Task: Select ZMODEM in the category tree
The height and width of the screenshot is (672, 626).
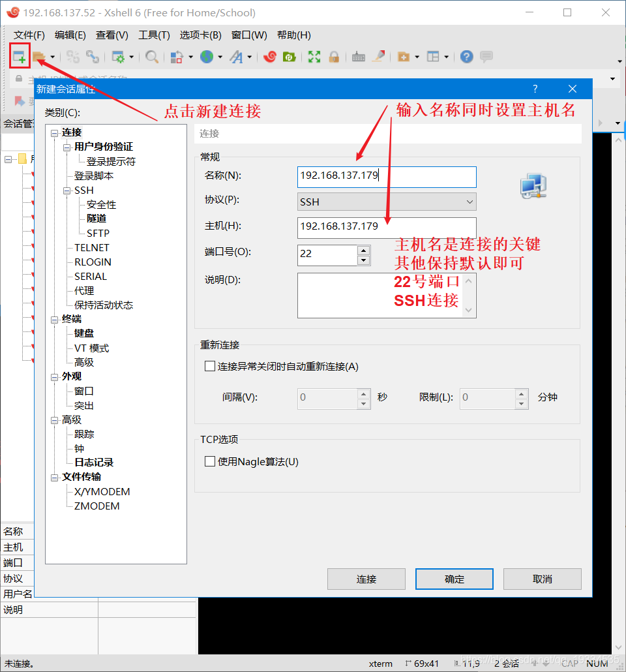Action: (97, 506)
